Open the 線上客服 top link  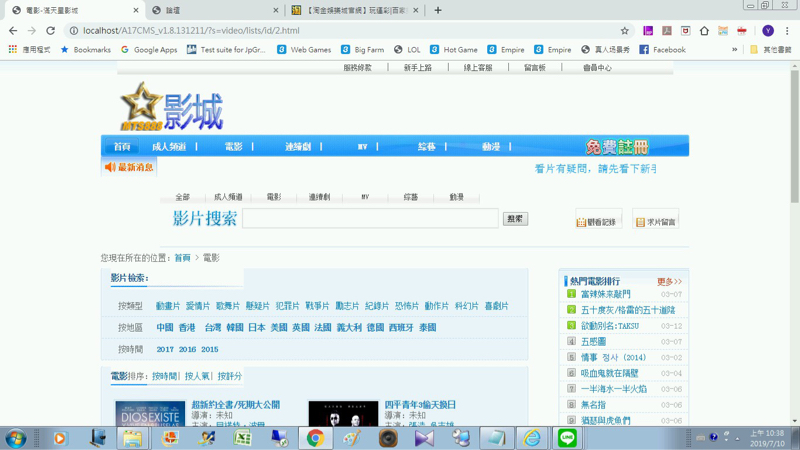(478, 67)
